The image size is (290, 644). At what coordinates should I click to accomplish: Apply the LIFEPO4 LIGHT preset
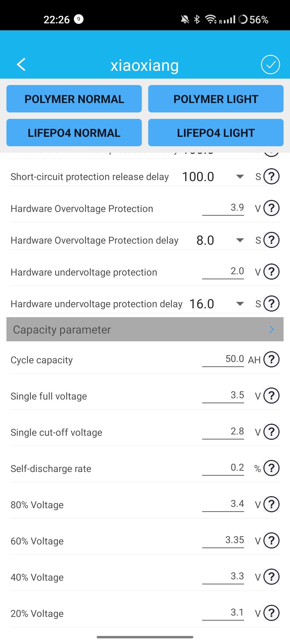[216, 133]
